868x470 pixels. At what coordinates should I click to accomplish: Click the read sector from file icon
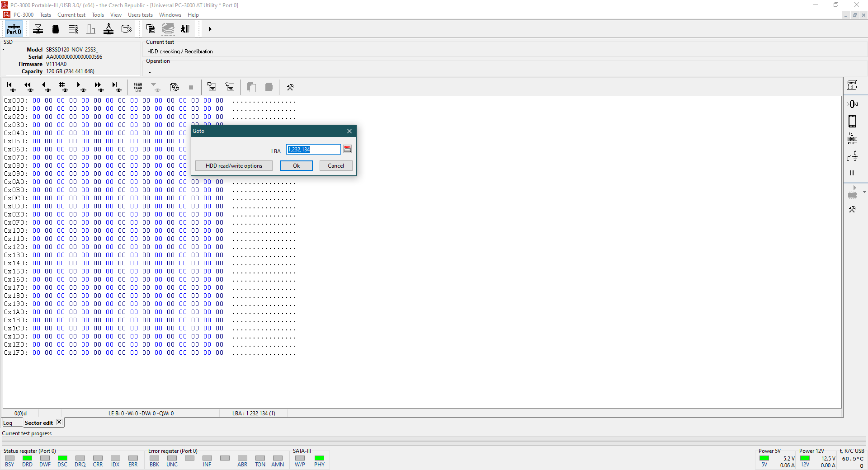coord(212,87)
